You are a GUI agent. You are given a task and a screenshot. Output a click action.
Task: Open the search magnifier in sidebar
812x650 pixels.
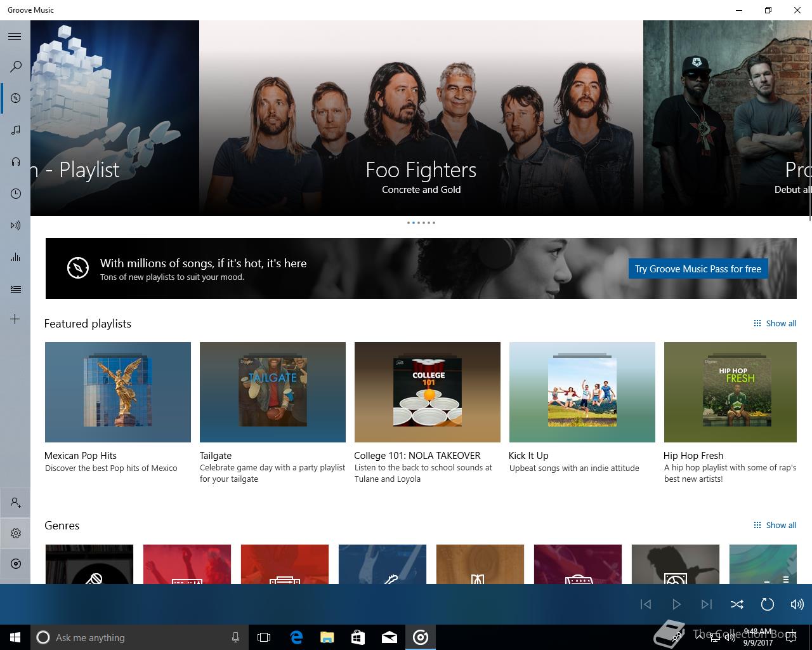tap(16, 66)
